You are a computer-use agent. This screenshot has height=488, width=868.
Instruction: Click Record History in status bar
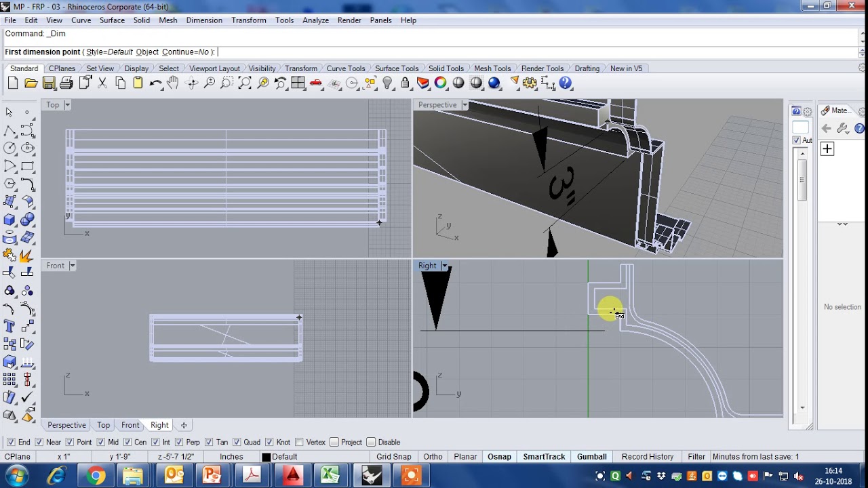click(x=648, y=457)
